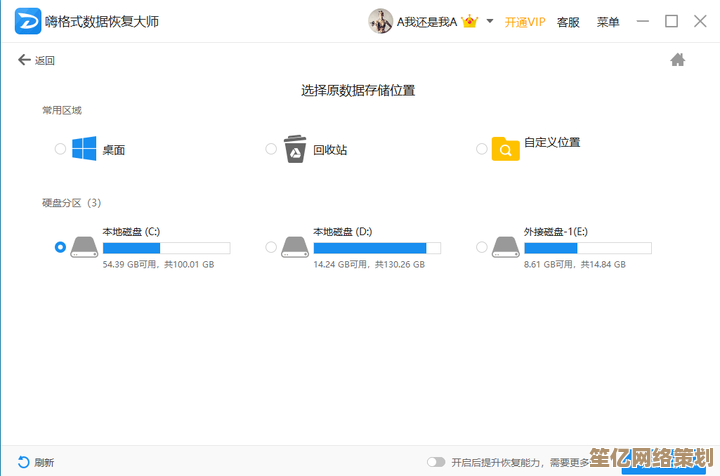This screenshot has height=476, width=720.
Task: Go back using 返回 button
Action: tap(37, 60)
